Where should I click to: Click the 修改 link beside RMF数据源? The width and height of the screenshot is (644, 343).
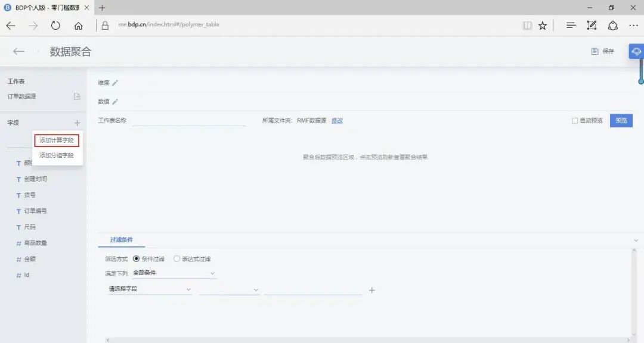coord(337,120)
